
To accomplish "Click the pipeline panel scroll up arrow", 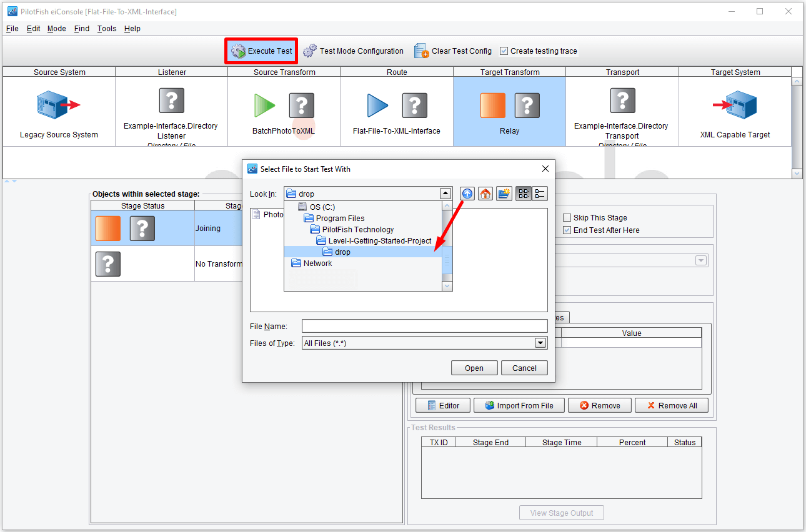I will pos(797,82).
